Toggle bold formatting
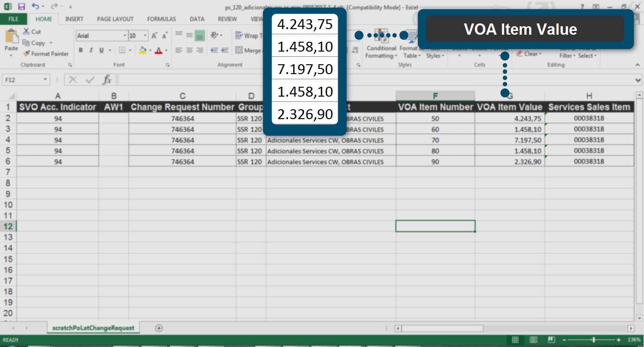Screen dimensions: 644x347 coord(81,50)
